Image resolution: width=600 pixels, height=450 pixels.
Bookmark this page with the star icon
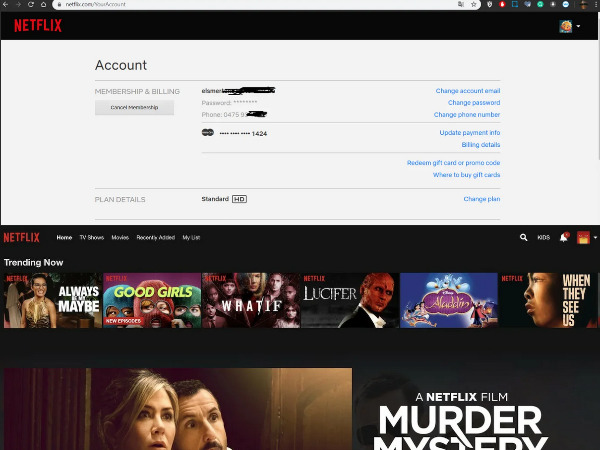point(474,4)
